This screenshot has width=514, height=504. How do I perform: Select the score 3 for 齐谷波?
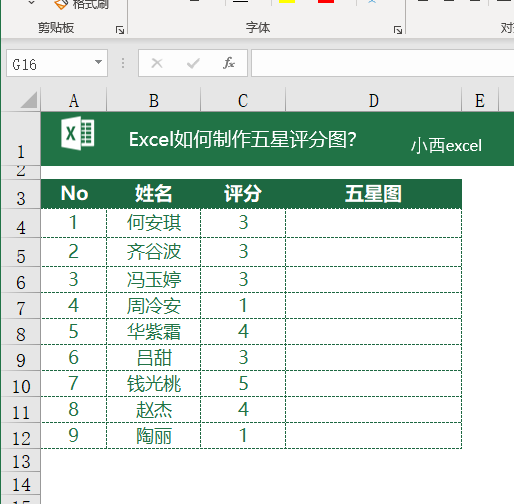click(x=243, y=252)
